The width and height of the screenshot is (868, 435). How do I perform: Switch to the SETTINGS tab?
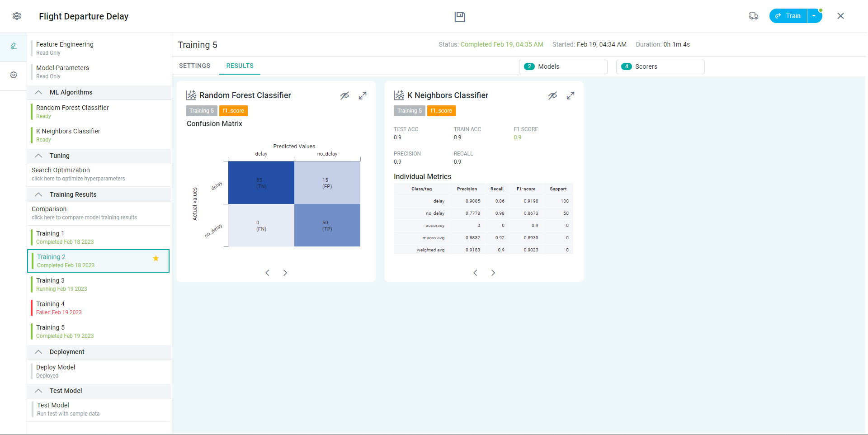pyautogui.click(x=194, y=66)
